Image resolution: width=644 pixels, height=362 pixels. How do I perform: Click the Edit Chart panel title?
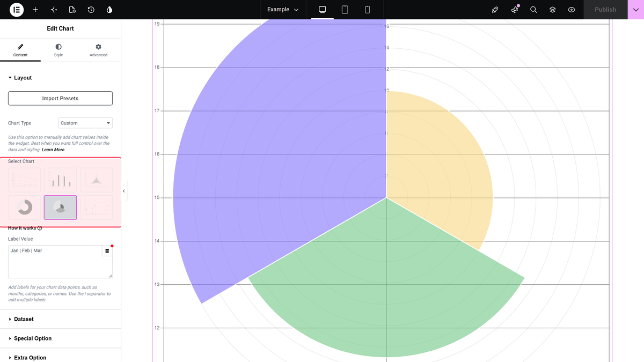60,28
